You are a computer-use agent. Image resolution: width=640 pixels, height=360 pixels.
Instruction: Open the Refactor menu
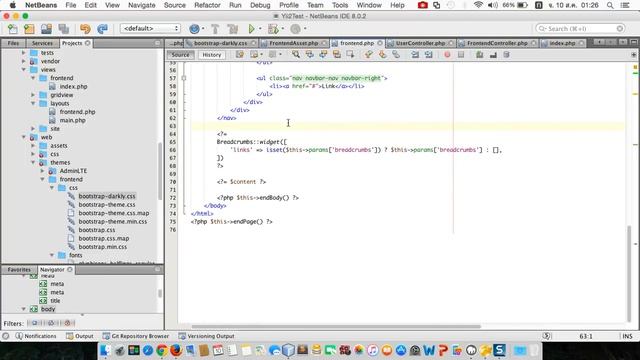coord(207,5)
